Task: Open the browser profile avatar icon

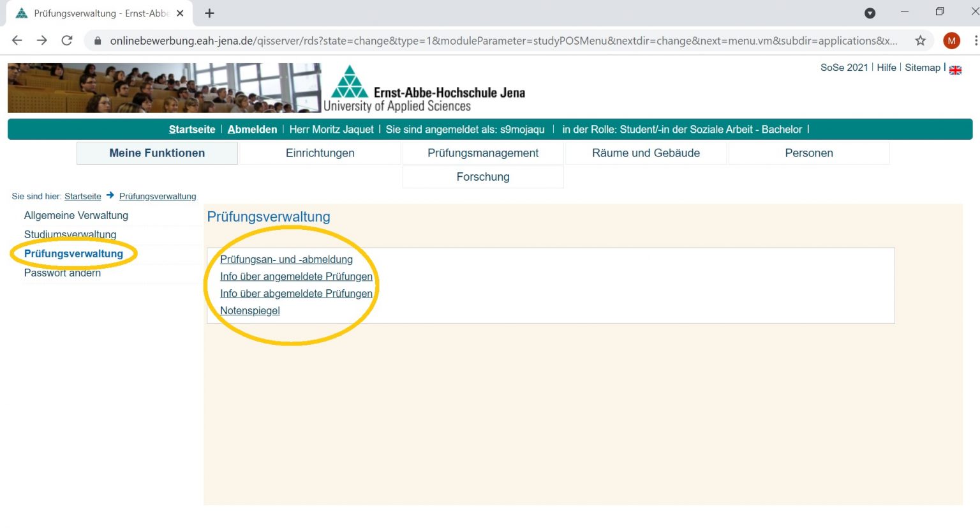Action: pyautogui.click(x=951, y=40)
